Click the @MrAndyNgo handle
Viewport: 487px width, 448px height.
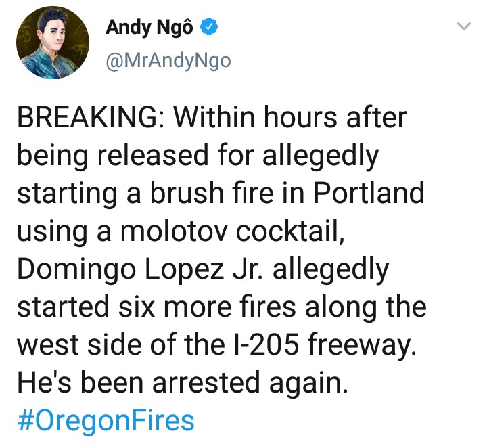point(168,61)
